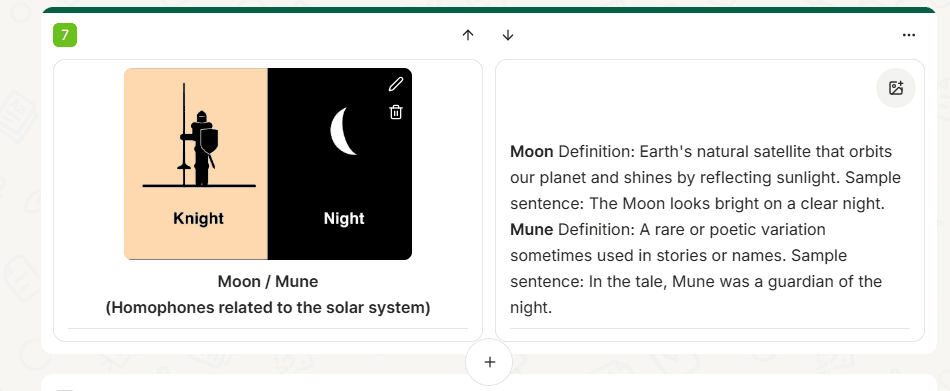Image resolution: width=950 pixels, height=391 pixels.
Task: Edit the image using pencil icon
Action: click(x=396, y=84)
